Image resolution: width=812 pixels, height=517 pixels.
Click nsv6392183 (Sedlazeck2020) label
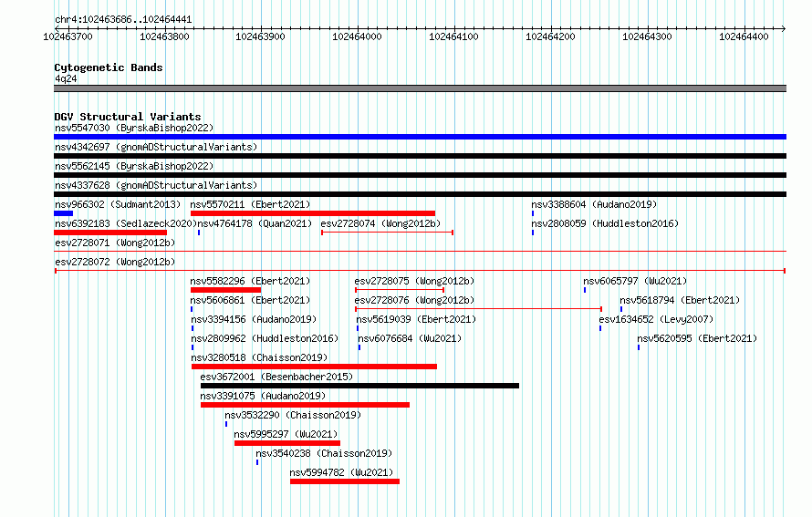(x=126, y=223)
